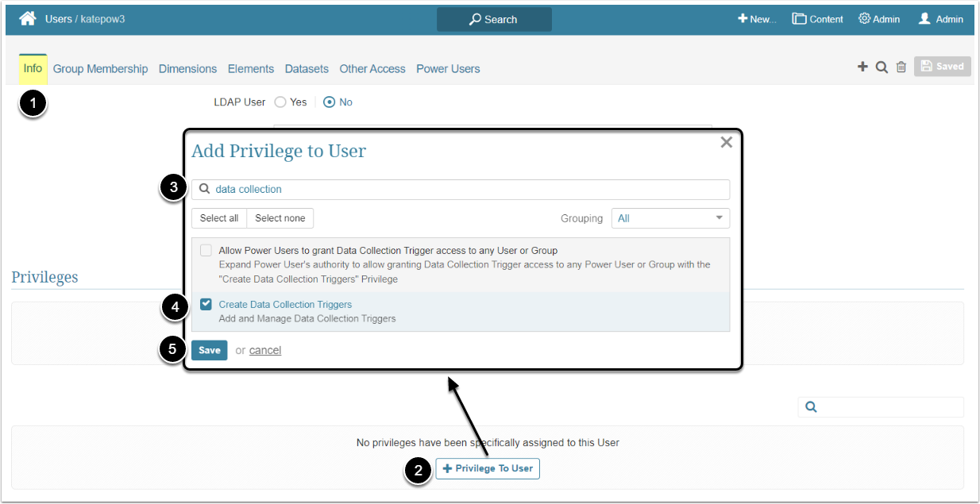Open the Content folder menu

817,19
